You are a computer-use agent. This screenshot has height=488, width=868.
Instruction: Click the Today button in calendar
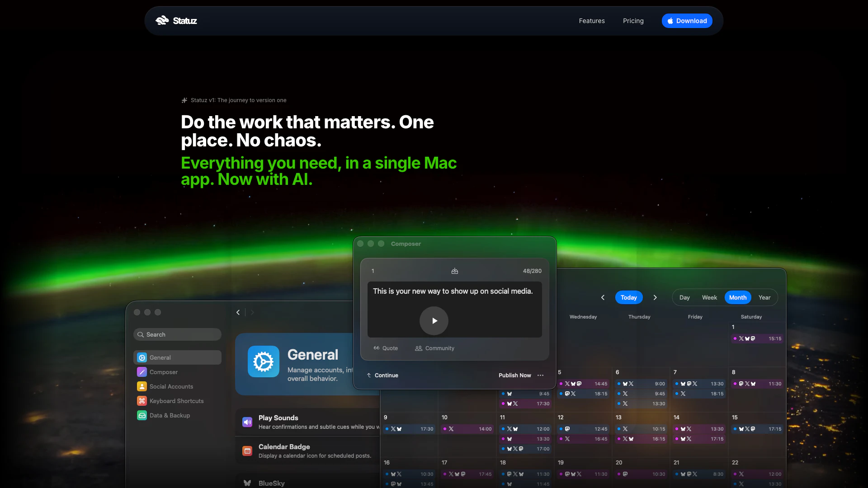click(628, 297)
